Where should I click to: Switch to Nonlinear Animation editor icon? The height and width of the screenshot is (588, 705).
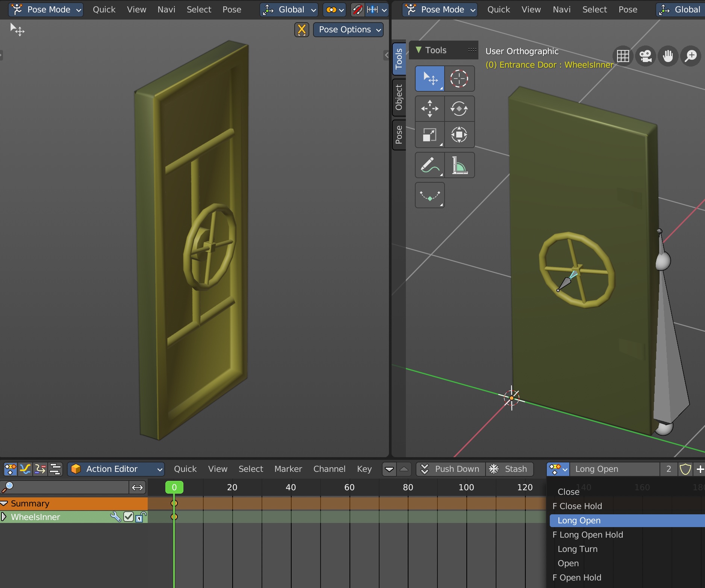coord(55,469)
